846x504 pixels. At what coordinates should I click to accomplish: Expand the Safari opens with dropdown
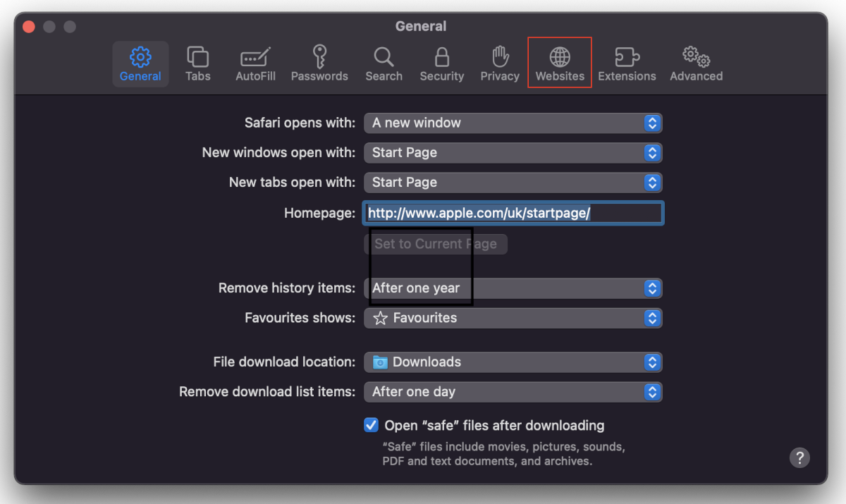tap(513, 123)
